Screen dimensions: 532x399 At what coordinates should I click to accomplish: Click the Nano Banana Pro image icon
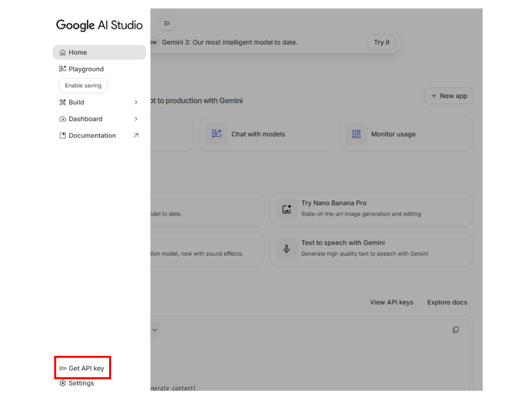[287, 209]
